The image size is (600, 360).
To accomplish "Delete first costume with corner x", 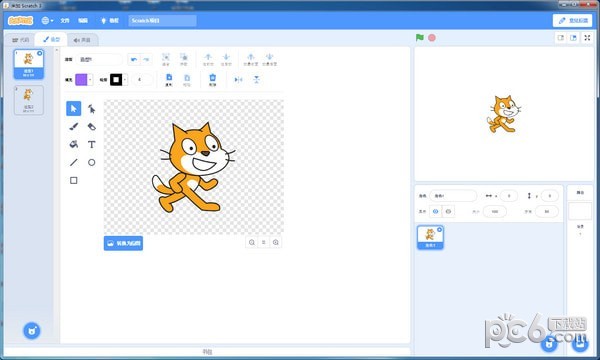I will 40,53.
